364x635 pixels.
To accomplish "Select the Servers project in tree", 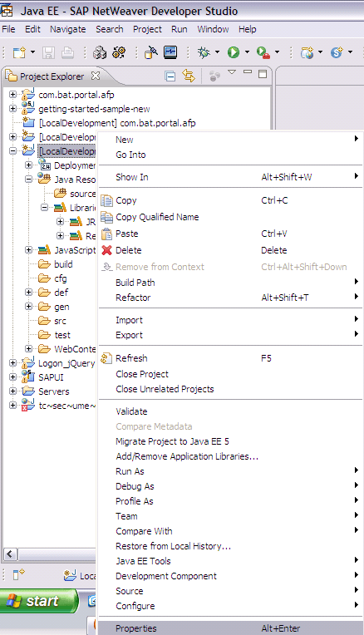I will (53, 391).
